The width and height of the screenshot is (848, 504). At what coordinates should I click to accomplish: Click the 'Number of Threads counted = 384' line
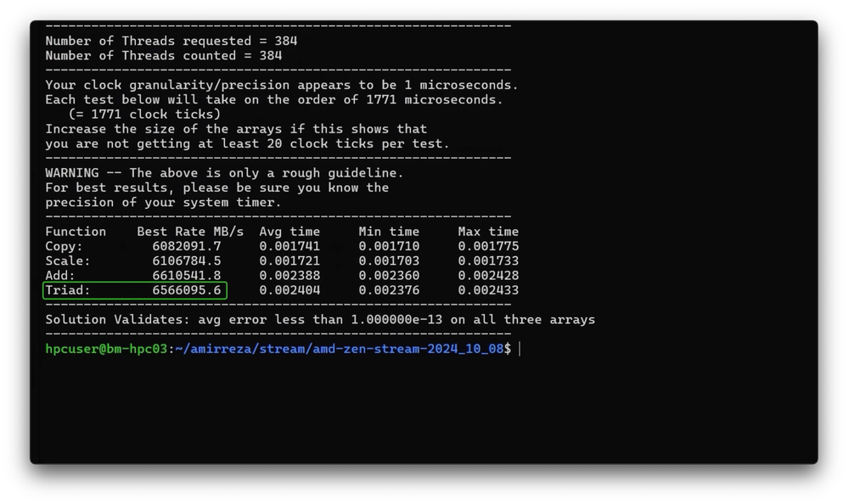click(x=164, y=56)
